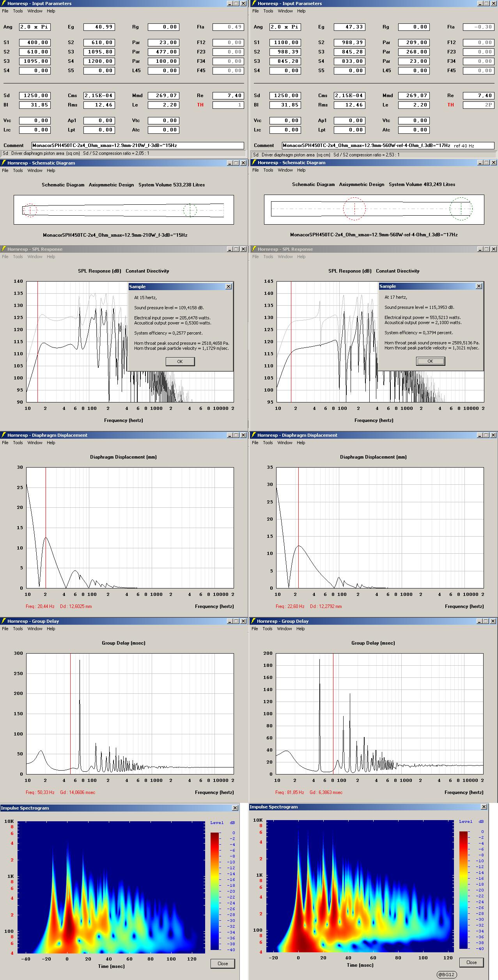Click OK in the left 15 hertz Sample dialog
Image resolution: width=498 pixels, height=980 pixels.
(x=180, y=362)
